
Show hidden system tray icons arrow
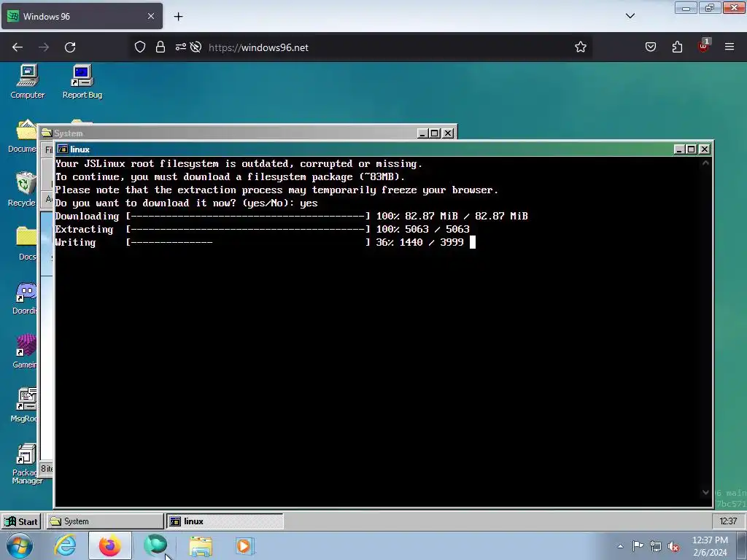620,546
